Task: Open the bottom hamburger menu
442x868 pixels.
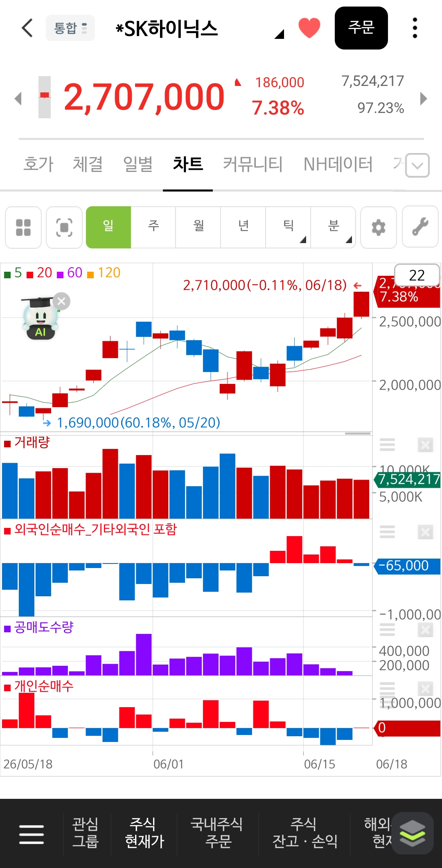Action: 32,834
